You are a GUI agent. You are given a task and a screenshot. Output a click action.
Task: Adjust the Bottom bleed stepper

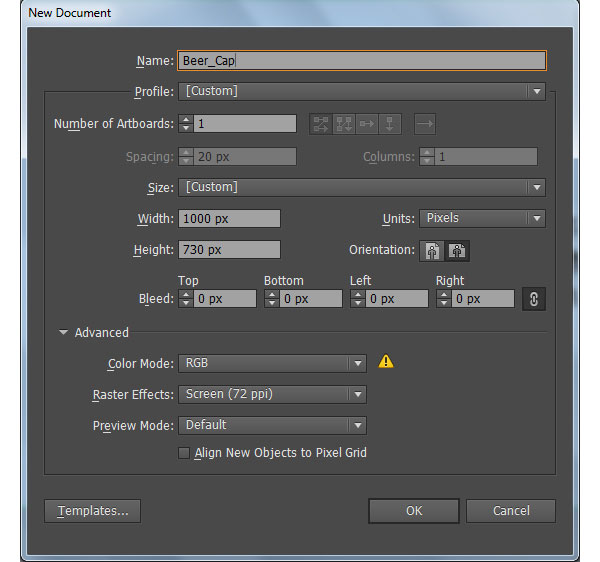point(272,299)
